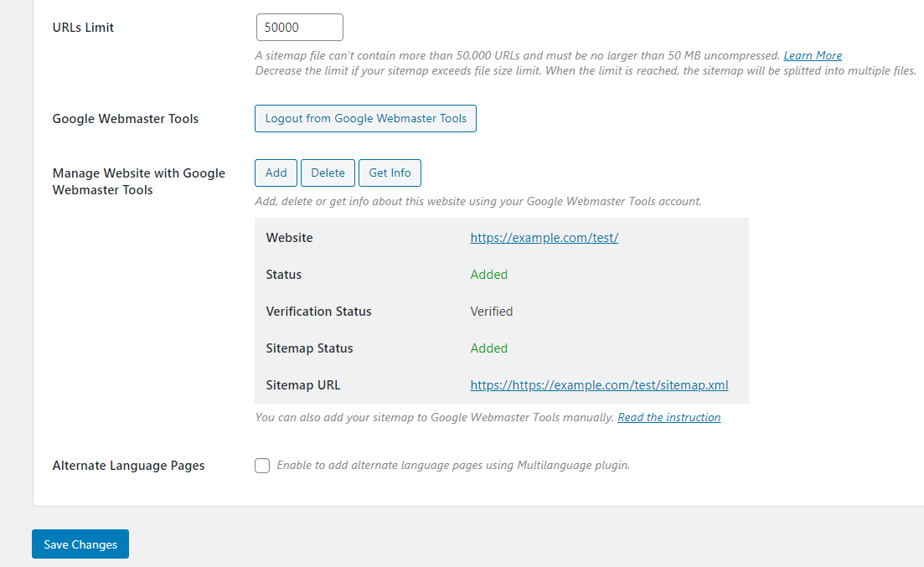
Task: Enable the Alternate Language Pages checkbox
Action: pyautogui.click(x=262, y=466)
